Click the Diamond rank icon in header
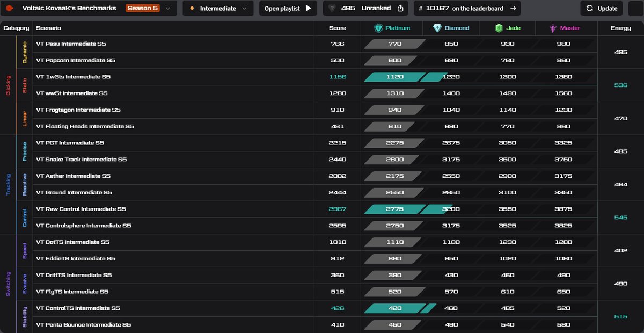The height and width of the screenshot is (333, 644). pos(437,28)
